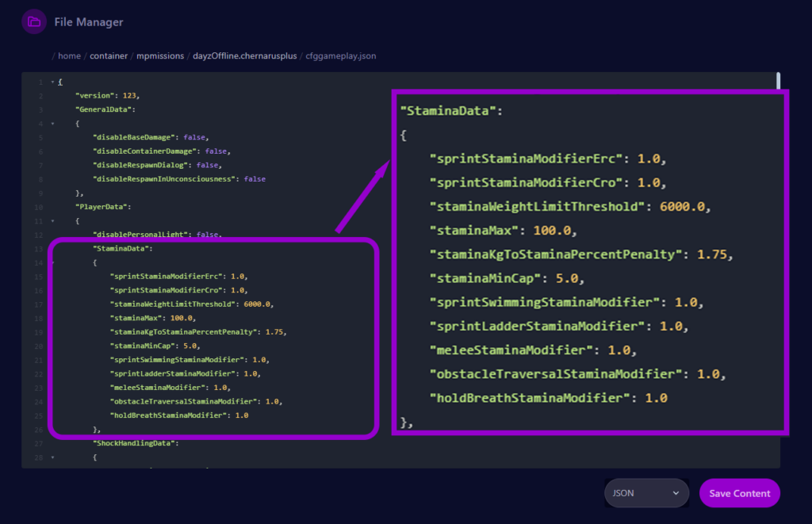Navigate to the container breadcrumb folder
812x524 pixels.
pyautogui.click(x=108, y=56)
